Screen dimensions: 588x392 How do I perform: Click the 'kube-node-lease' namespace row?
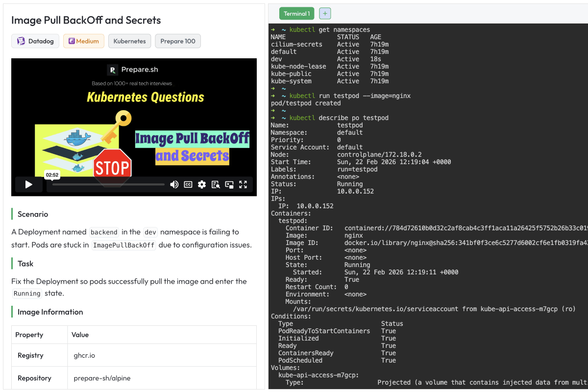pos(330,66)
